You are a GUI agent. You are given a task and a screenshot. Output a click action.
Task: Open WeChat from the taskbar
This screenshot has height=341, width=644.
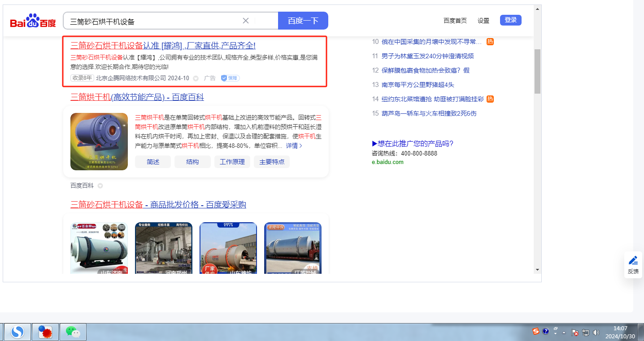[73, 332]
